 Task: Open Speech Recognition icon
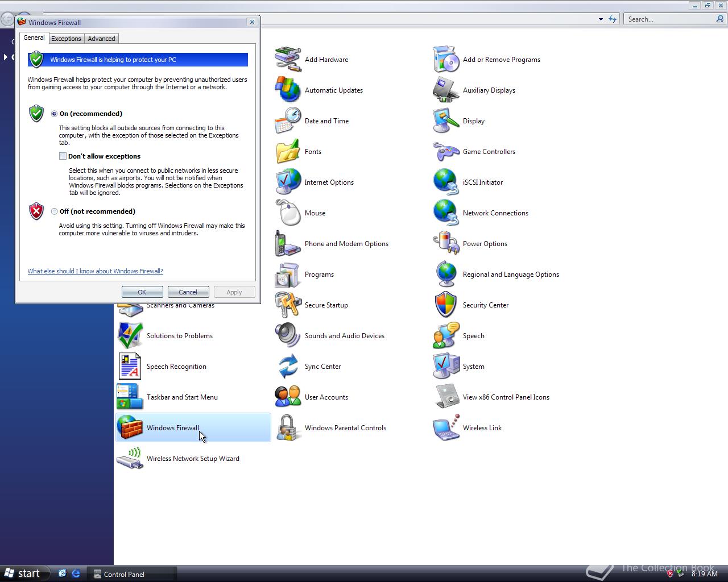[x=130, y=366]
